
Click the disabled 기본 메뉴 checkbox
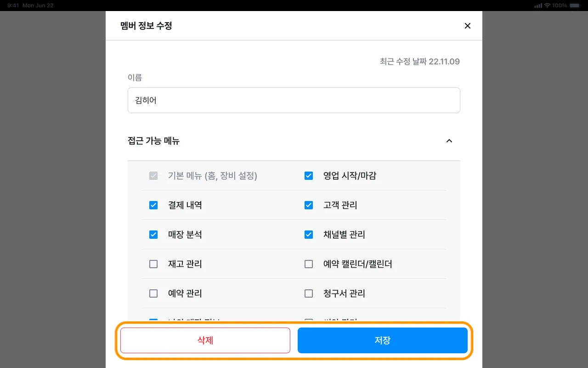(x=153, y=176)
